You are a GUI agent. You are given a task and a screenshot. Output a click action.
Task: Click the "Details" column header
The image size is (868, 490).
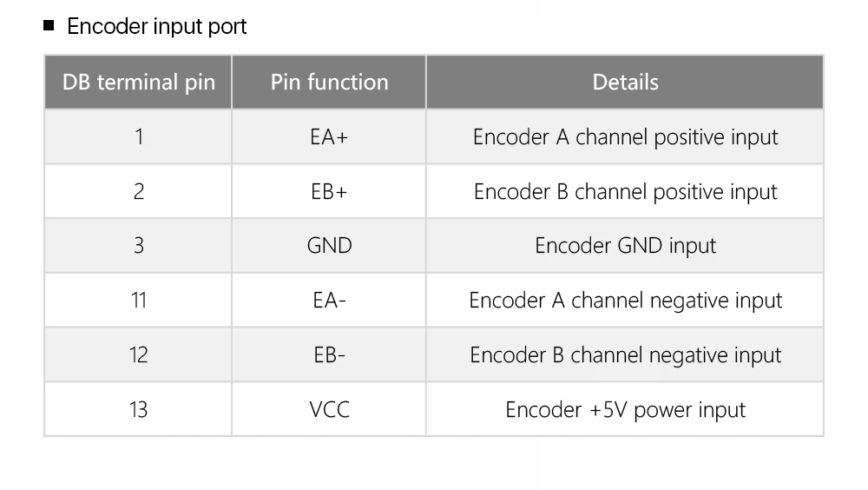tap(625, 83)
